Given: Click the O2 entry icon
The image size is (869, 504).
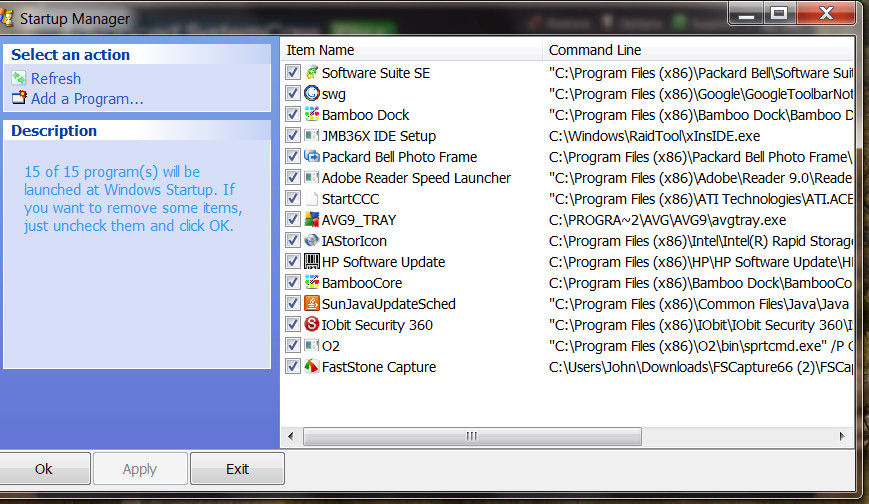Looking at the screenshot, I should 312,345.
